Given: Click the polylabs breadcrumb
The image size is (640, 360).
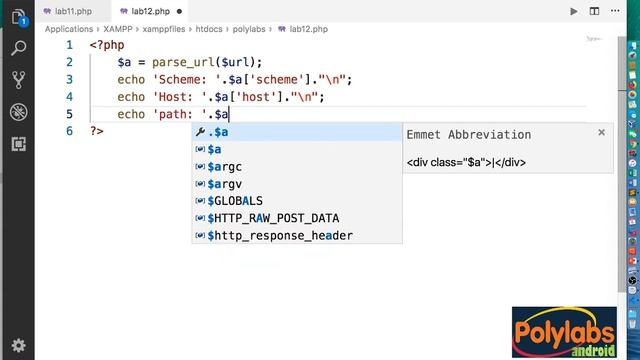Looking at the screenshot, I should [x=249, y=29].
